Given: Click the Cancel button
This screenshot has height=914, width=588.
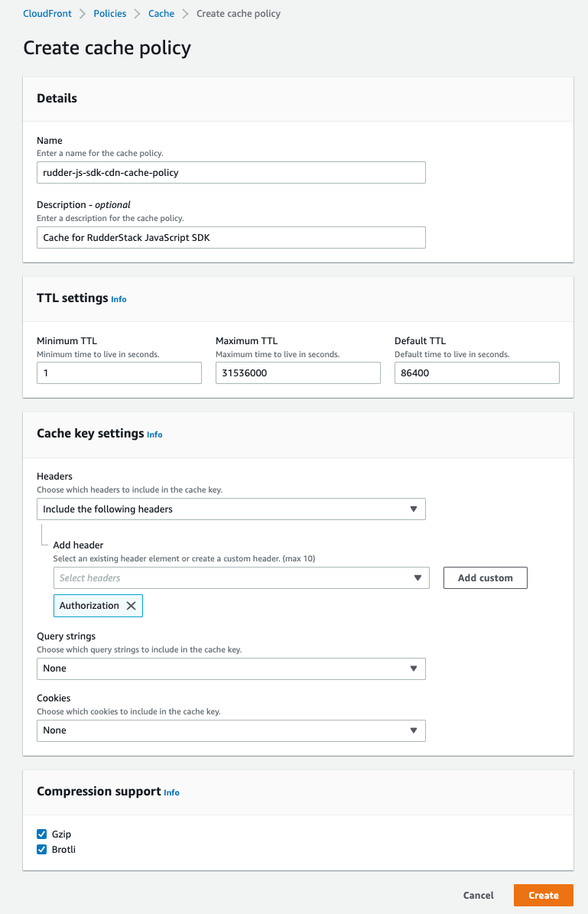Looking at the screenshot, I should 479,896.
